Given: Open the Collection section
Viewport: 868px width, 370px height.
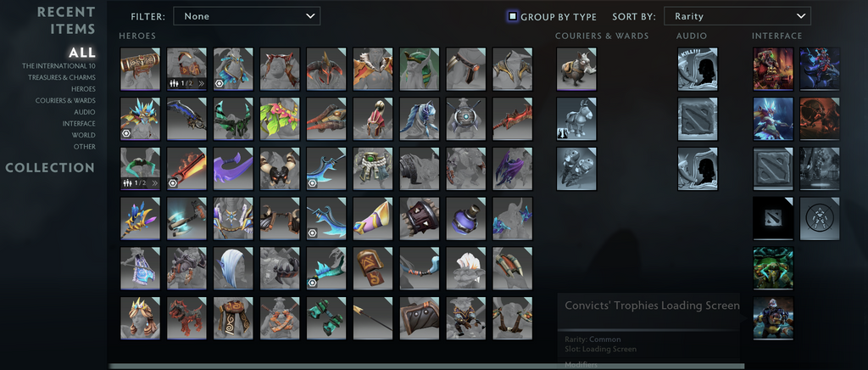Looking at the screenshot, I should [x=50, y=168].
